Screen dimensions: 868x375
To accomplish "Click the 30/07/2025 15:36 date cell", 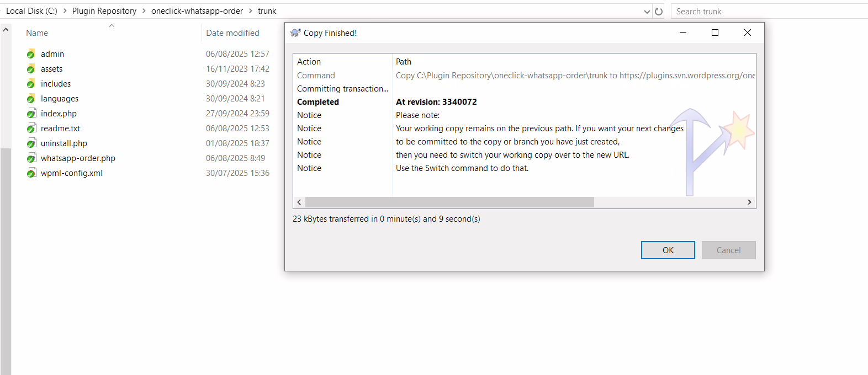I will click(x=237, y=173).
